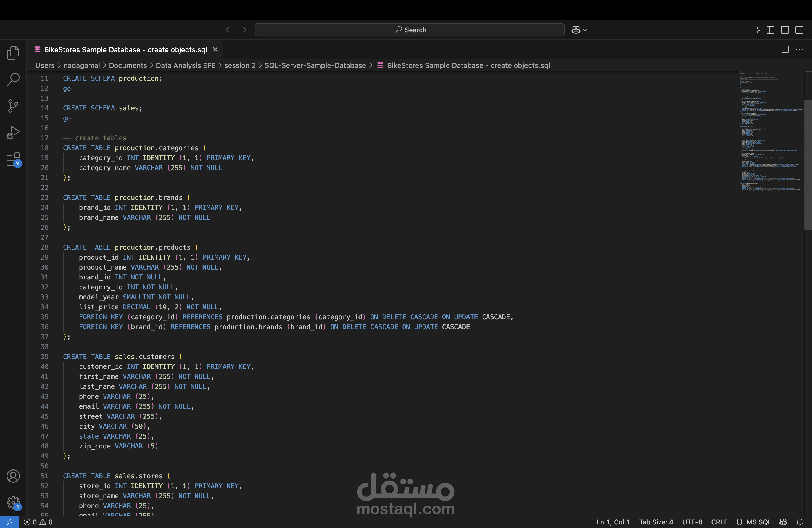812x528 pixels.
Task: Open a remote window from status bar
Action: coord(9,522)
